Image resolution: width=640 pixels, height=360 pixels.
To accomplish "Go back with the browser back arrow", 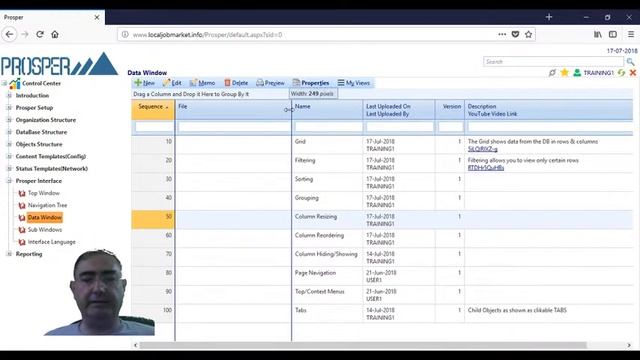I will 10,35.
